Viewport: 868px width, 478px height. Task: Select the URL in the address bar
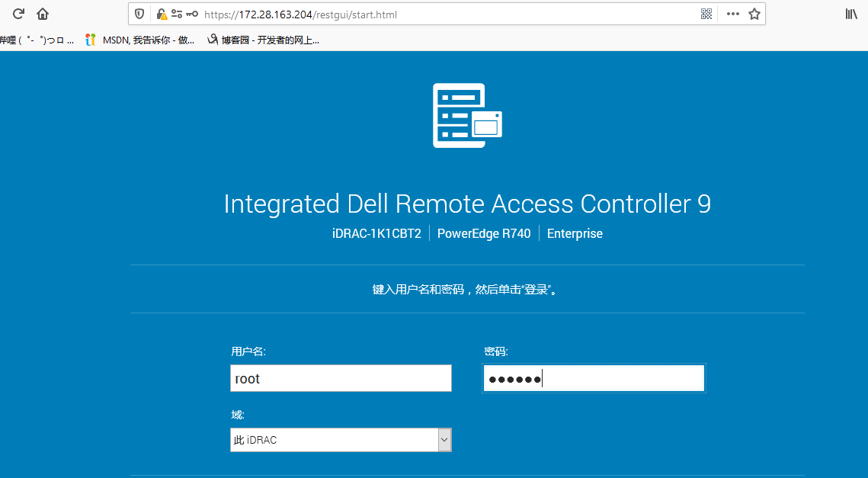tap(300, 14)
